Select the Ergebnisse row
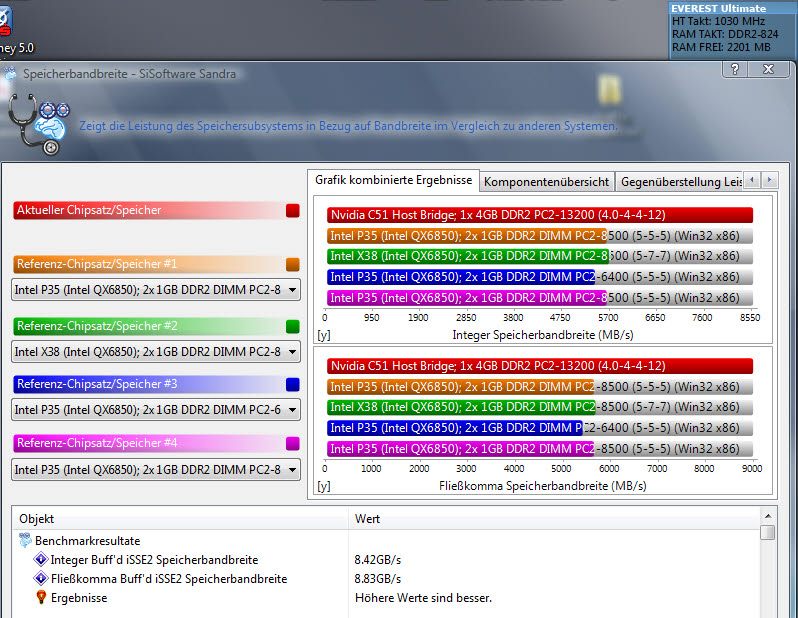The image size is (798, 618). click(385, 598)
